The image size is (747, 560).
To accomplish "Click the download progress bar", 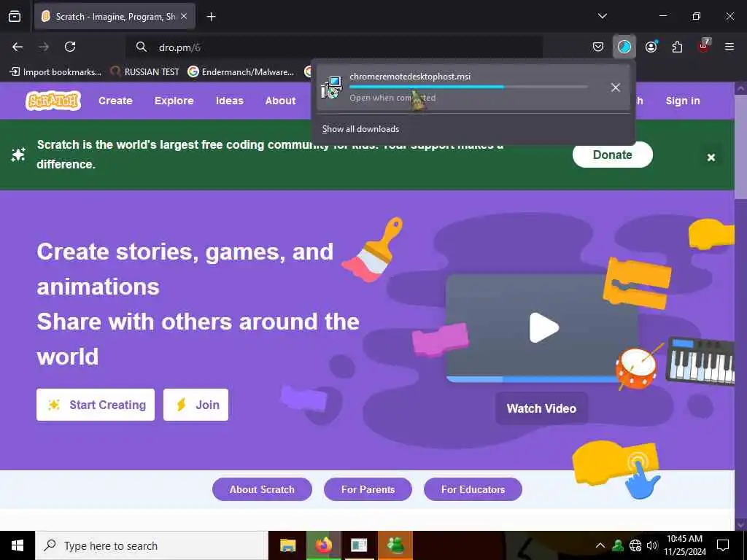I will coord(468,87).
